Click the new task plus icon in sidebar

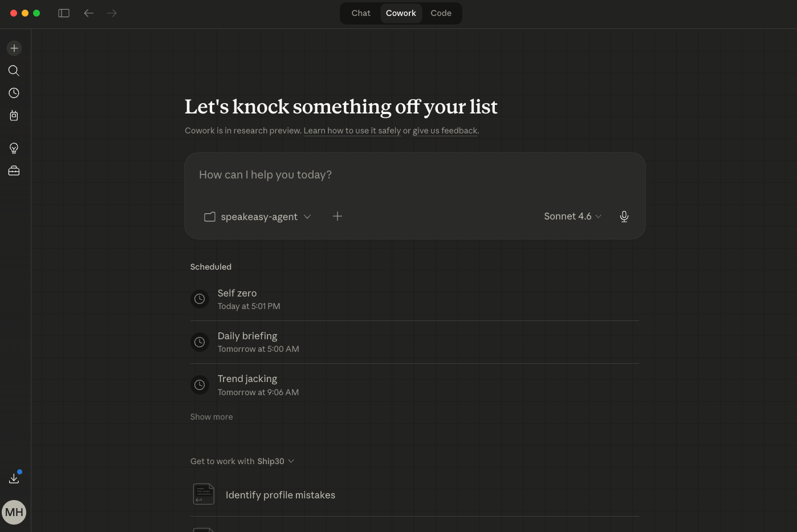pyautogui.click(x=14, y=48)
